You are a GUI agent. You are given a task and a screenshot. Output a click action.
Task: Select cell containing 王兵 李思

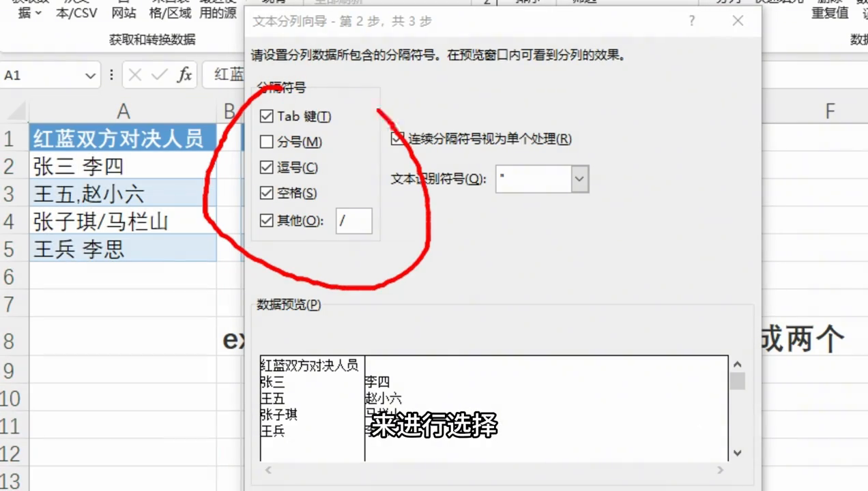point(123,249)
